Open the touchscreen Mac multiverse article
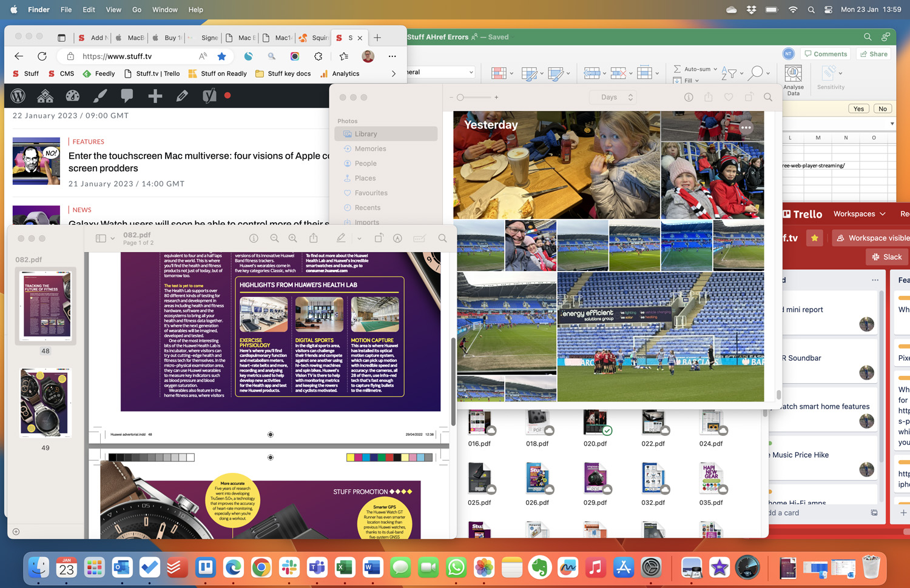 point(199,162)
